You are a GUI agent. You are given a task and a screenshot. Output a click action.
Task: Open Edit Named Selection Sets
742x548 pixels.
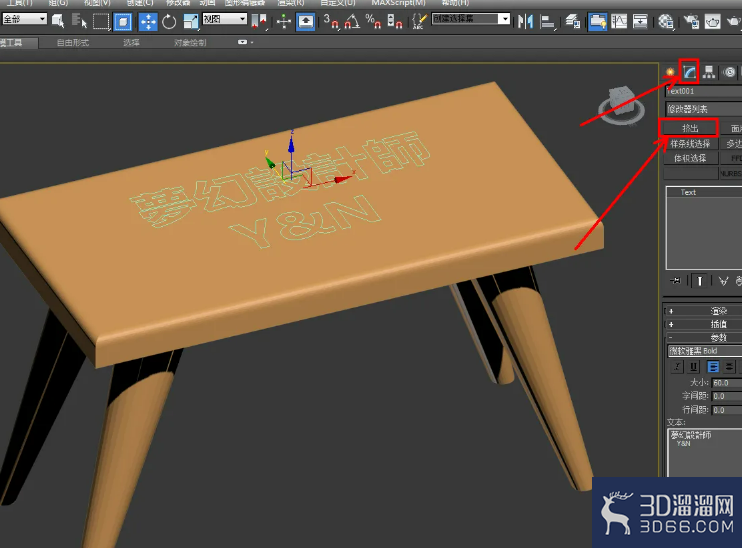(x=419, y=22)
